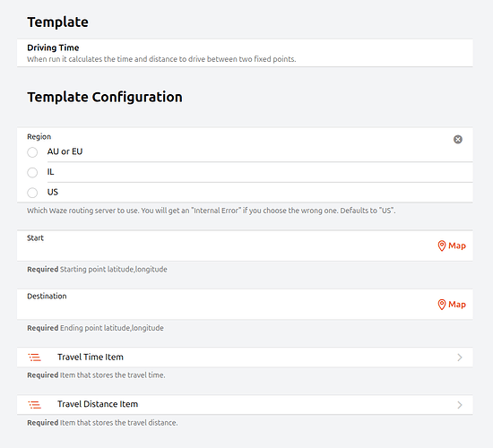Select the IL region radio button
This screenshot has width=493, height=448.
click(x=32, y=172)
